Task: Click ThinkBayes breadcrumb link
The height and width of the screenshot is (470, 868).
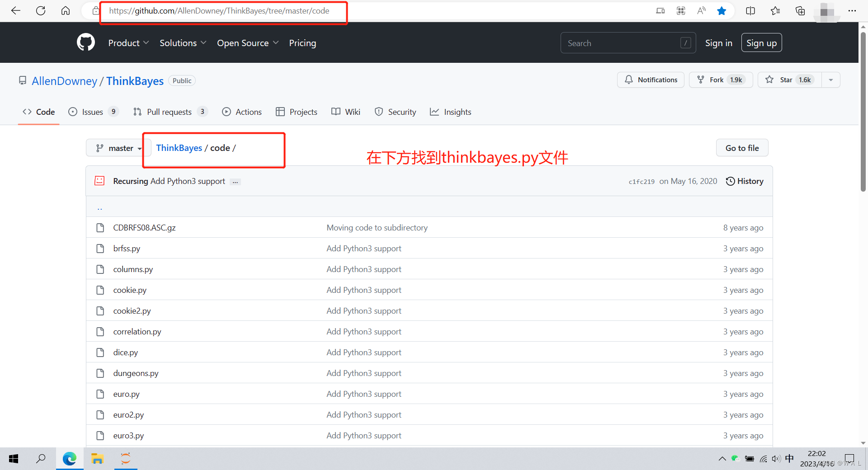Action: click(179, 148)
